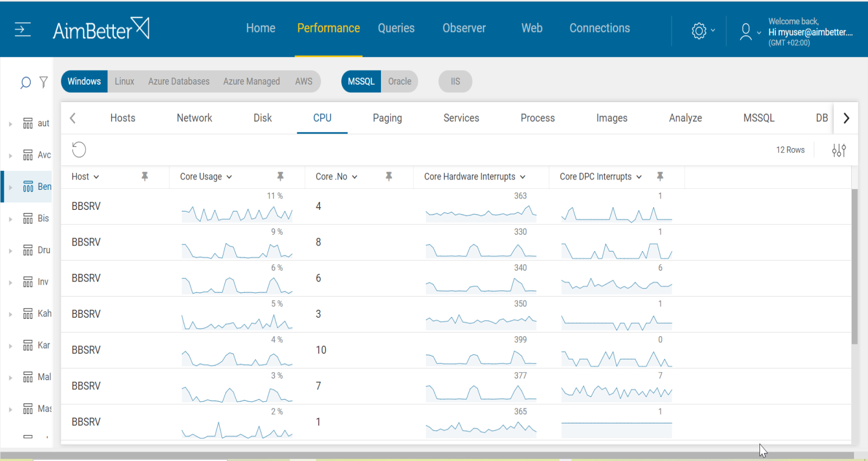This screenshot has width=868, height=461.
Task: Select the 'aut' server icon in sidebar
Action: (x=28, y=124)
